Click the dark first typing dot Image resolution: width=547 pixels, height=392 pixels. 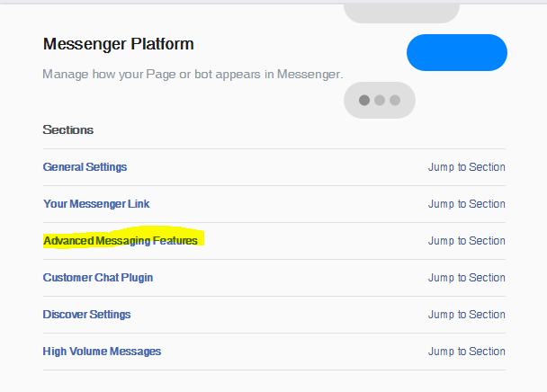coord(364,101)
